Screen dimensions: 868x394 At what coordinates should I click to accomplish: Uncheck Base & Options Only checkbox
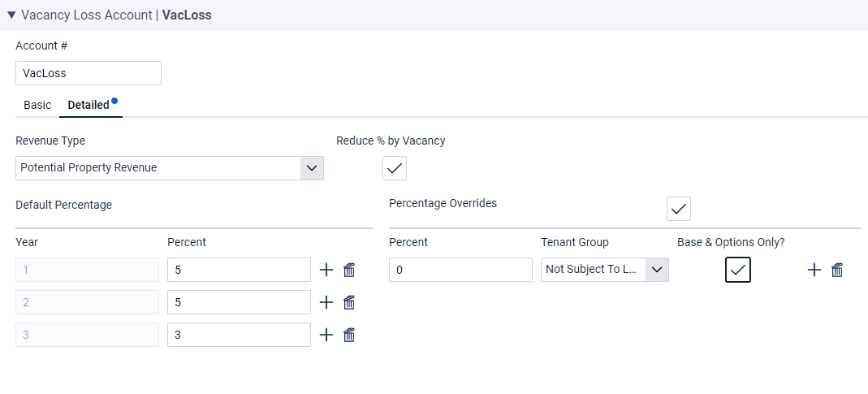coord(738,270)
